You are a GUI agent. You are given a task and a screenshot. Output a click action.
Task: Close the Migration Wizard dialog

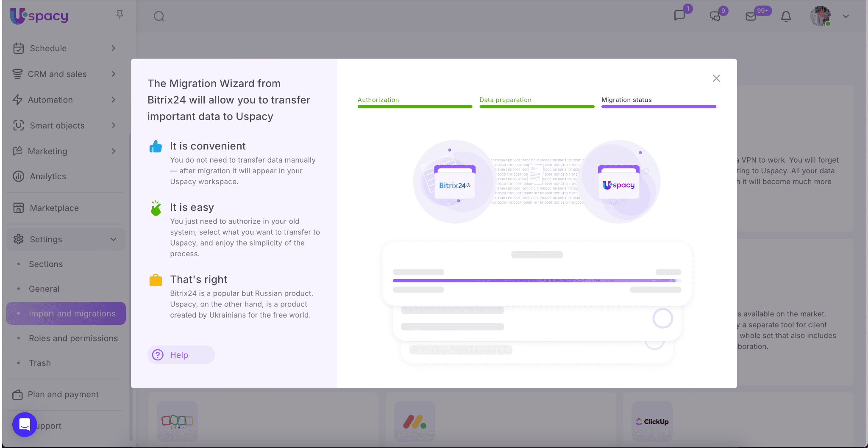tap(716, 78)
